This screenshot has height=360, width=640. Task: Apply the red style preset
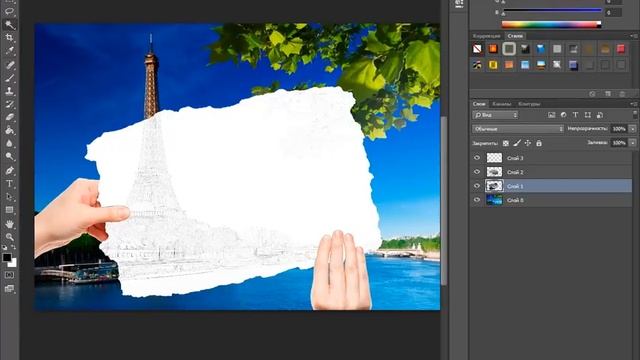click(x=621, y=49)
